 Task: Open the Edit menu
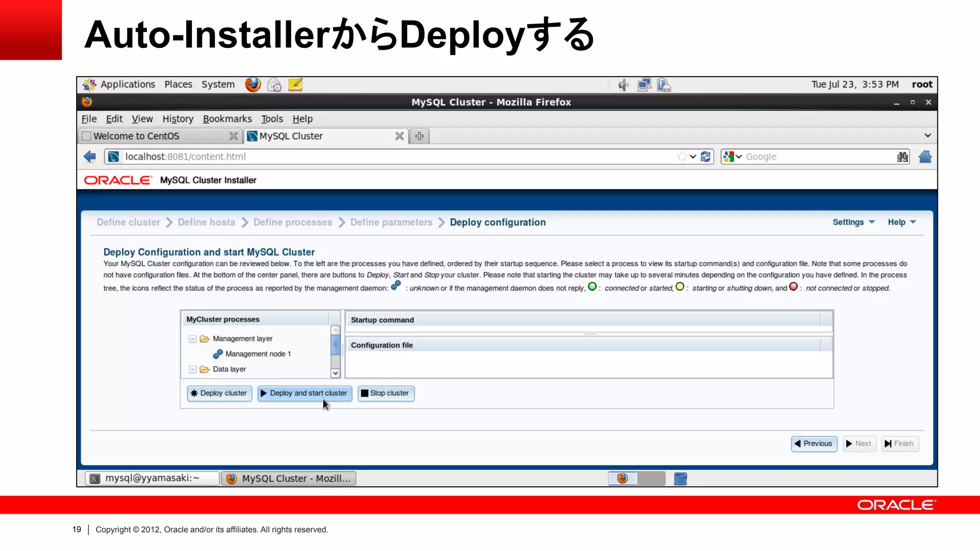coord(114,119)
